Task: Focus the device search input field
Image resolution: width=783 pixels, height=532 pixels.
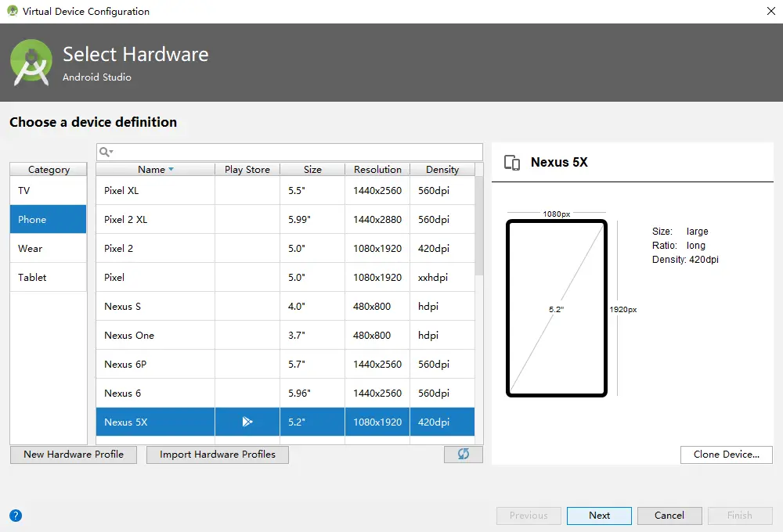Action: tap(290, 152)
